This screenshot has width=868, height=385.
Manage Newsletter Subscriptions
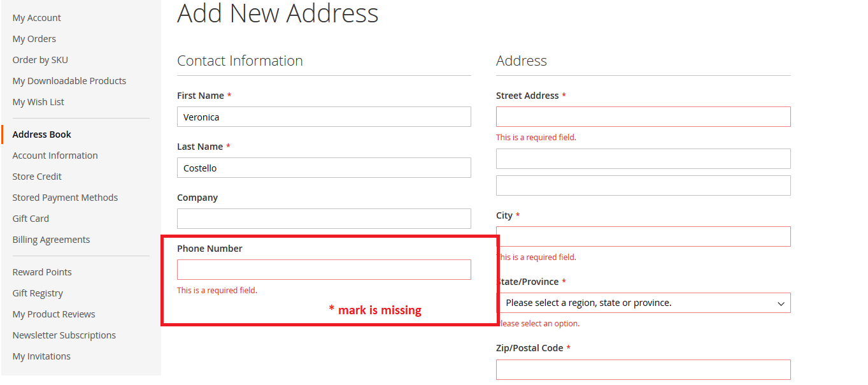pyautogui.click(x=64, y=335)
